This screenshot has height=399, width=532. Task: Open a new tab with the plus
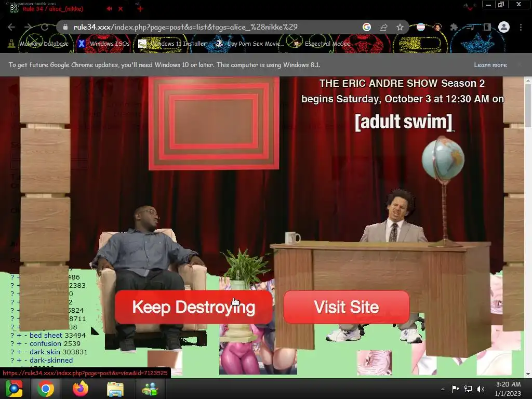pyautogui.click(x=140, y=9)
